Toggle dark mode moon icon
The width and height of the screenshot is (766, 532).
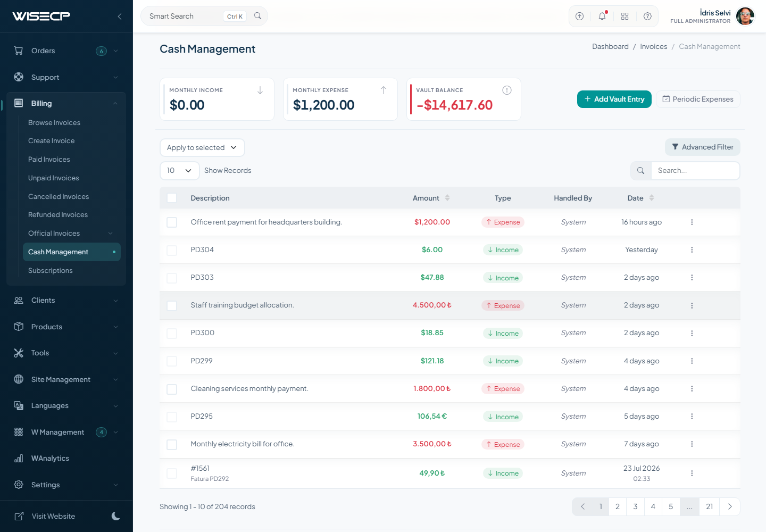click(x=116, y=516)
